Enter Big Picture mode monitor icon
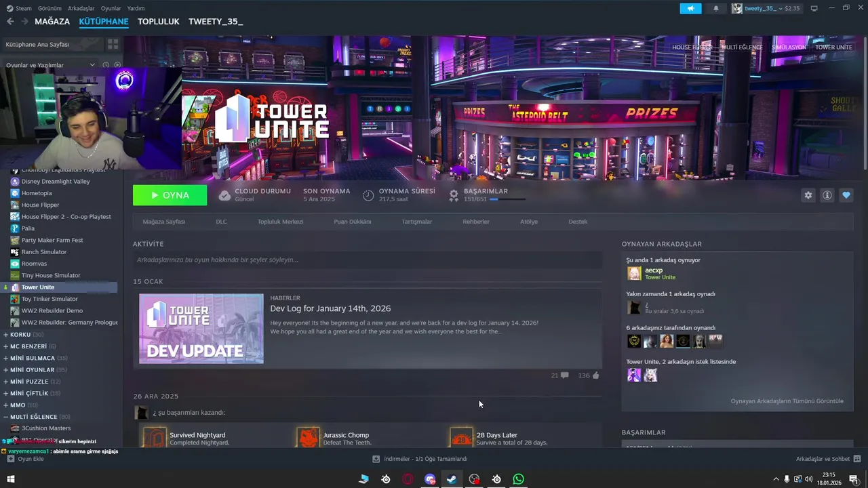The height and width of the screenshot is (488, 868). (814, 8)
